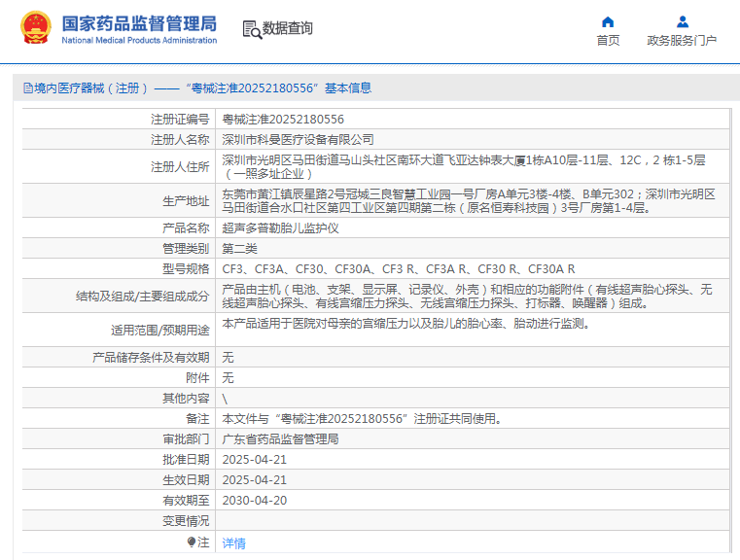Click the 结构及组成 composition description text
Screen dimensions: 740x560
coord(467,297)
